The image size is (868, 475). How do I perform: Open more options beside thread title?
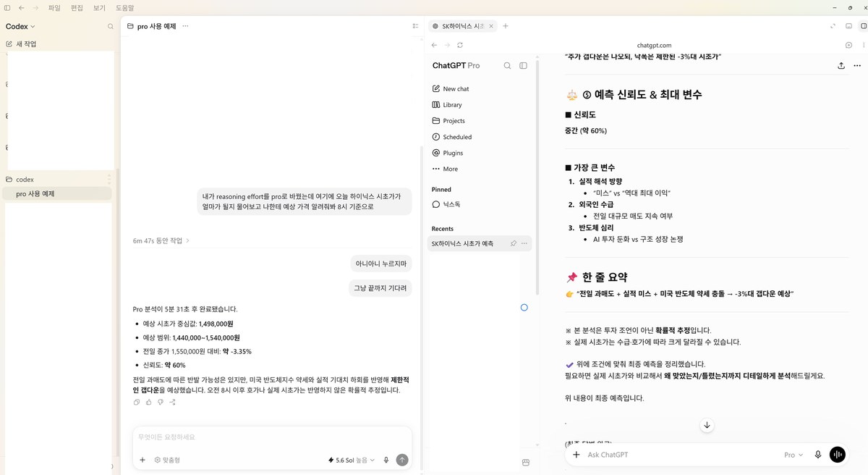[x=186, y=26]
